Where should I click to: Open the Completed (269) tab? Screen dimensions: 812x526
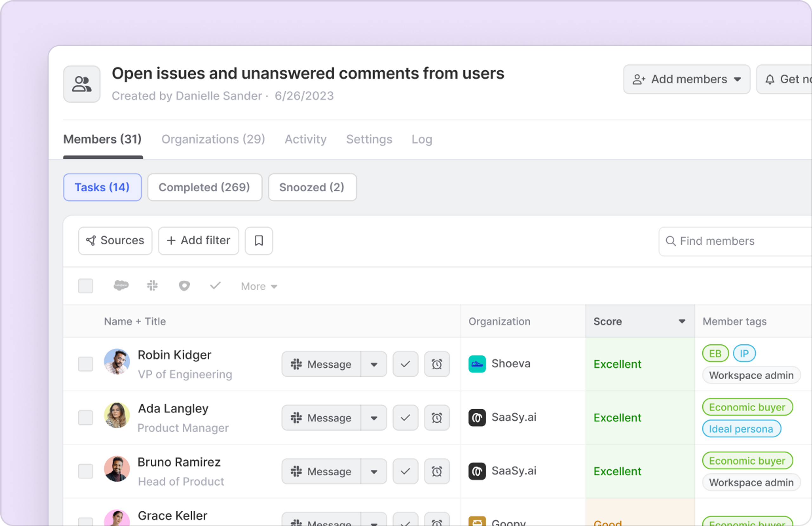click(x=204, y=187)
